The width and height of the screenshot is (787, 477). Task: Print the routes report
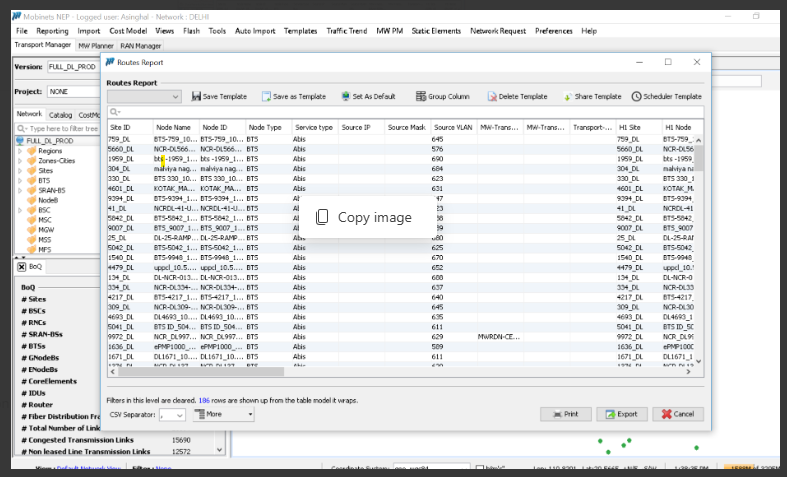(565, 414)
